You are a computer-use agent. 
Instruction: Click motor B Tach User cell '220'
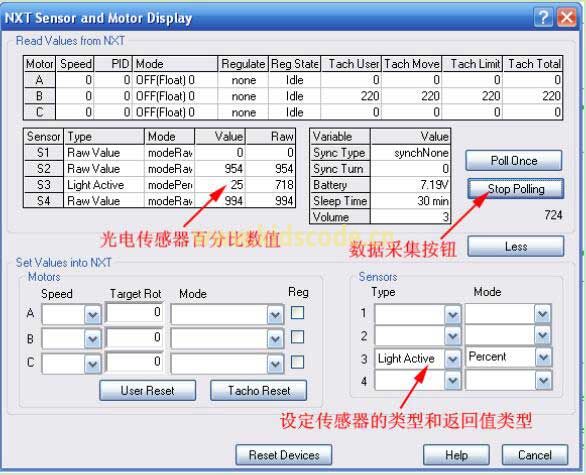click(351, 96)
